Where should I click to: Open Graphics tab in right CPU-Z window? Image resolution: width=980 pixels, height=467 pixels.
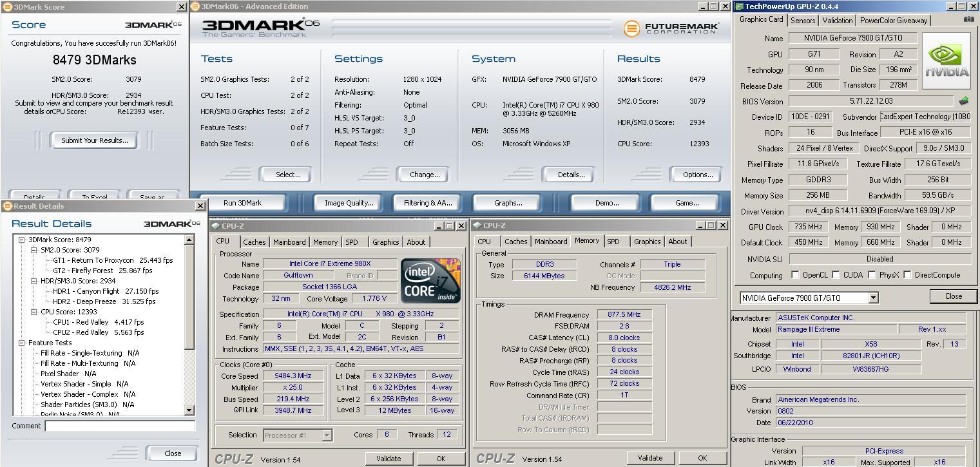[647, 242]
